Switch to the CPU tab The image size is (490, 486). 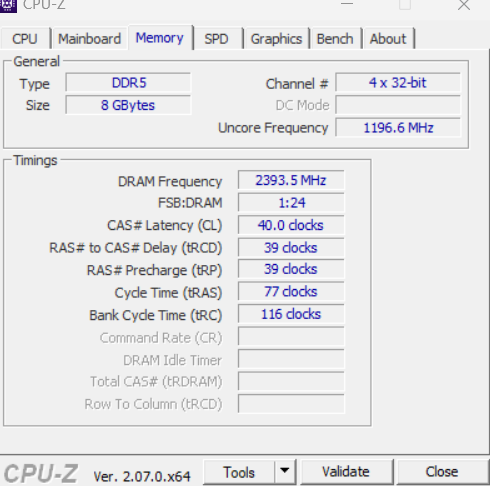pyautogui.click(x=25, y=39)
